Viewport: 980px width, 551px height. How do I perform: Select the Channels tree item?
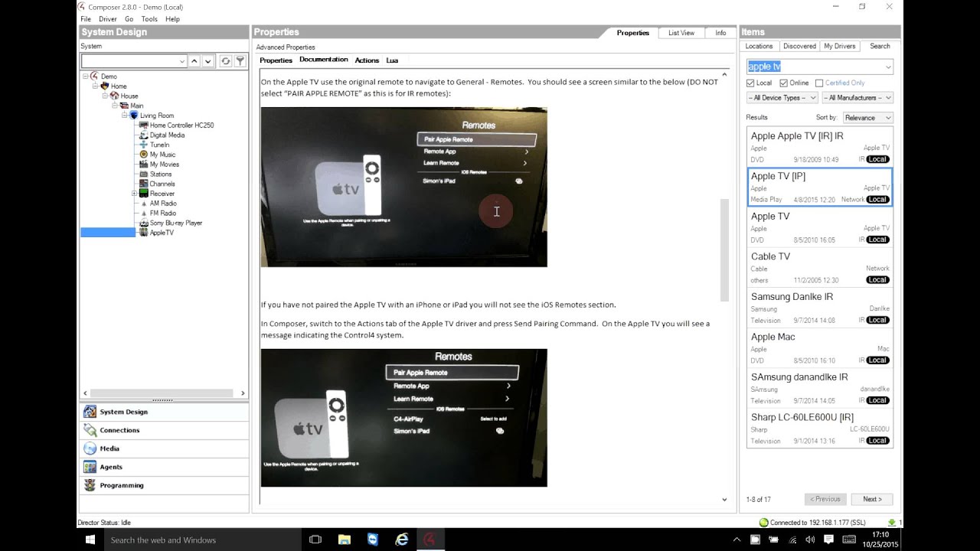[162, 184]
